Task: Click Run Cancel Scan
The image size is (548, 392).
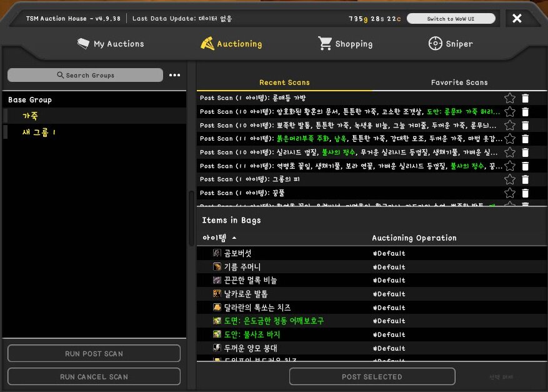Action: [x=94, y=376]
